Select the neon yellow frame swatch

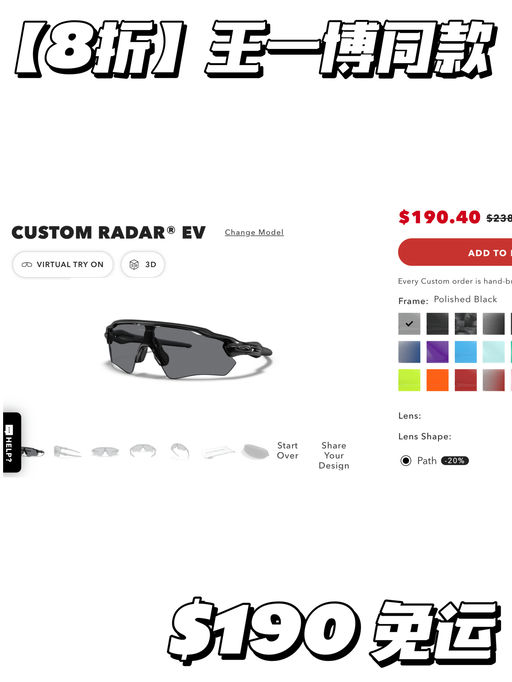(409, 380)
